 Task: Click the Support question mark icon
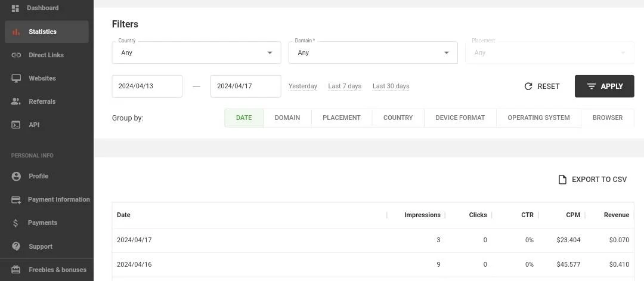[x=16, y=246]
